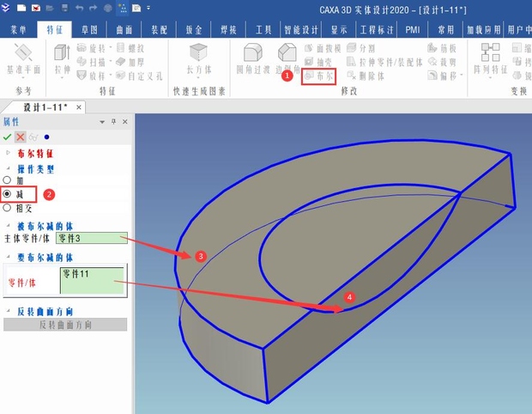Screen dimensions: 532x414
Task: Click the 主体零件/体 field showing 零件3
Action: (x=92, y=238)
